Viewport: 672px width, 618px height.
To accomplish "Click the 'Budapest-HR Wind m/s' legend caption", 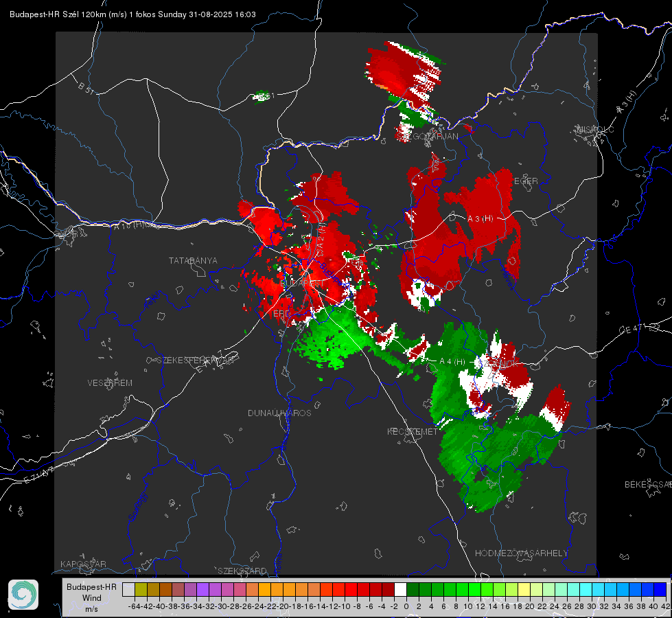I will 92,598.
